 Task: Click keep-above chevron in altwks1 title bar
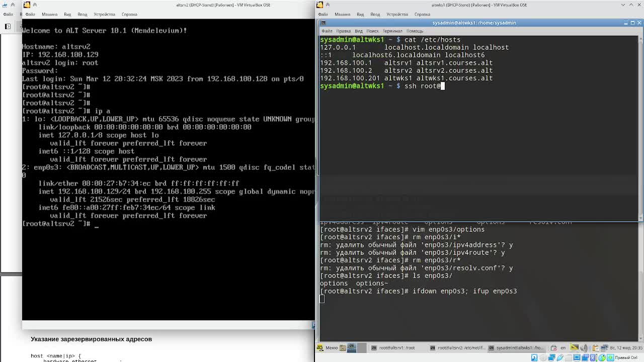328,5
